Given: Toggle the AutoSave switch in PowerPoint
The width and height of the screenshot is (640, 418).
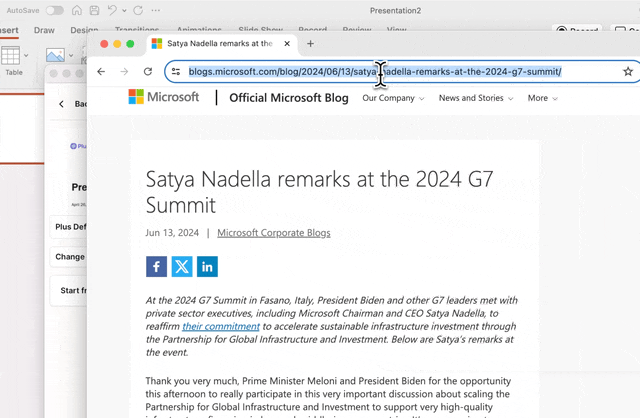Looking at the screenshot, I should (54, 10).
